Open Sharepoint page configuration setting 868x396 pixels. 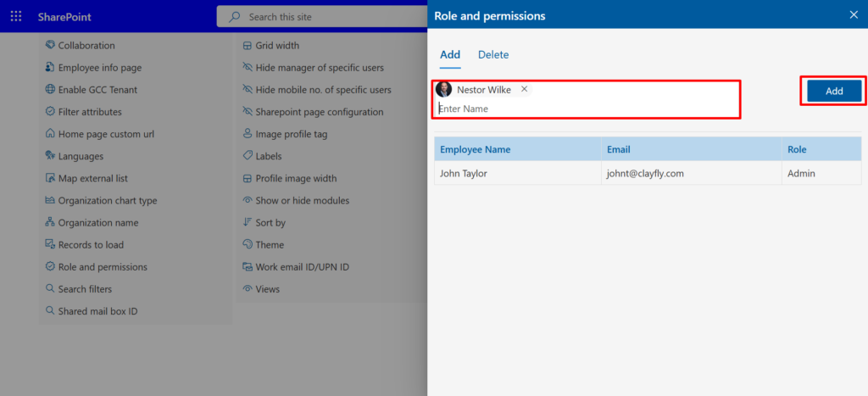(x=320, y=112)
